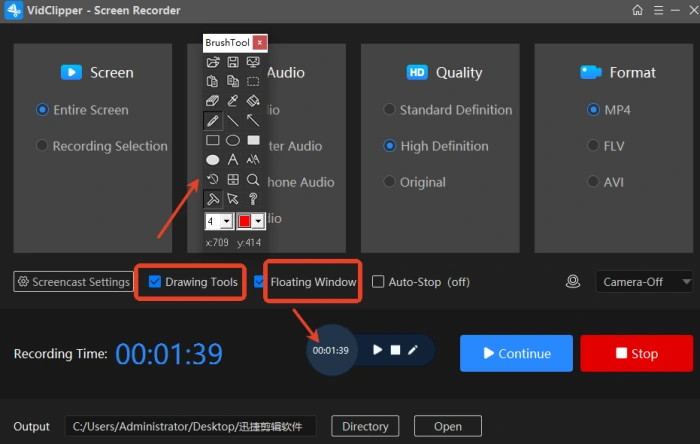Toggle the Drawing Tools checkbox
Screen dimensions: 700x444
[x=154, y=282]
